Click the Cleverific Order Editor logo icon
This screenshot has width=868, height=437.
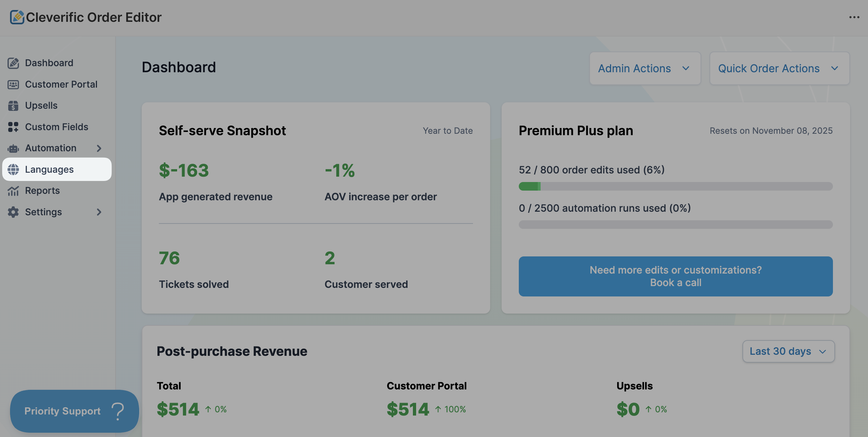17,17
